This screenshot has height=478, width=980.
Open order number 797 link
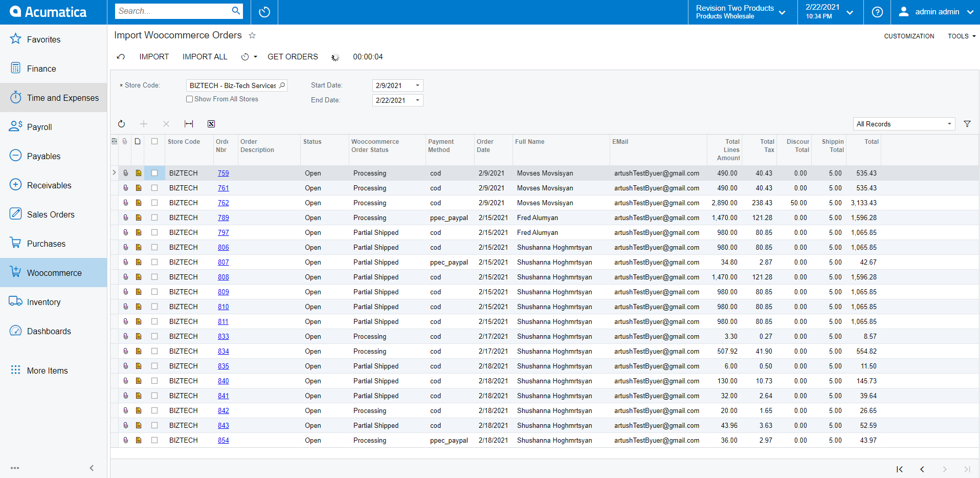coord(224,232)
